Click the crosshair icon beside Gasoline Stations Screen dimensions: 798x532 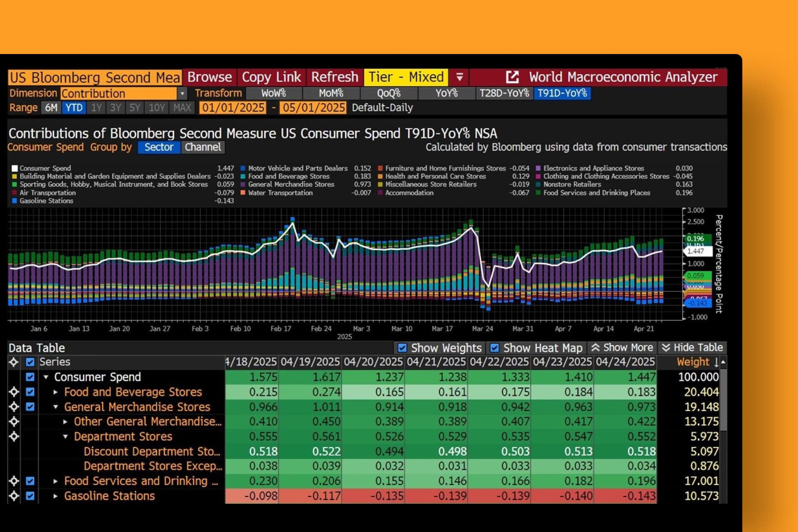tap(14, 496)
